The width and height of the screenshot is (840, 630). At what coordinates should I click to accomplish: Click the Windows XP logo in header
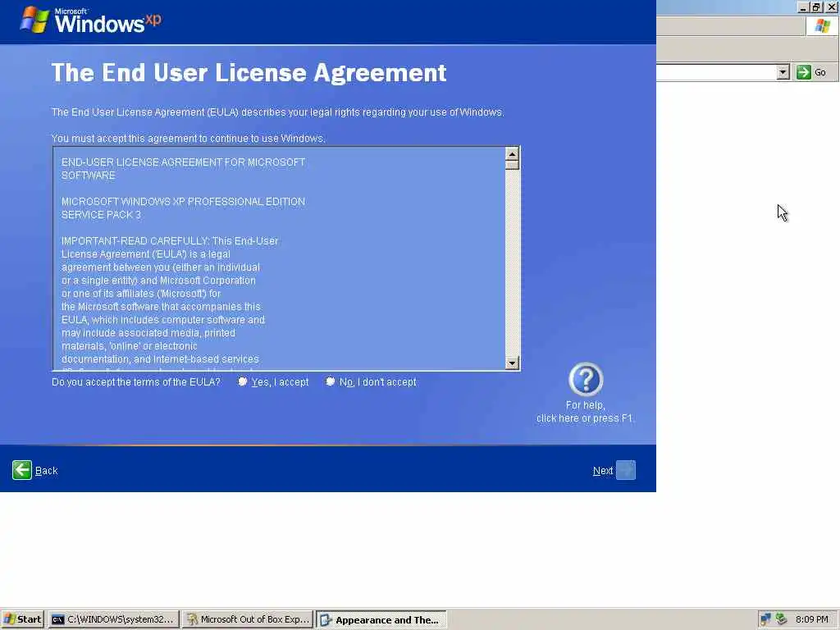pyautogui.click(x=90, y=21)
